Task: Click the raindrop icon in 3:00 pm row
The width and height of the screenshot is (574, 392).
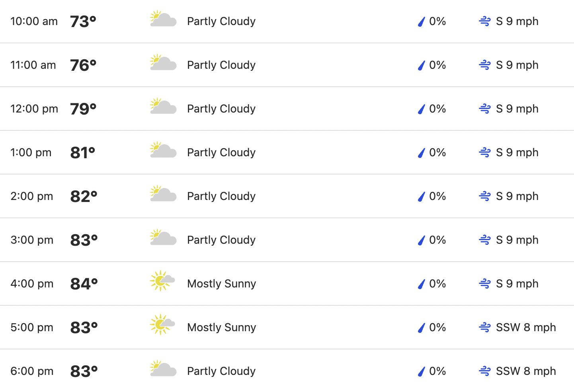Action: pyautogui.click(x=421, y=240)
